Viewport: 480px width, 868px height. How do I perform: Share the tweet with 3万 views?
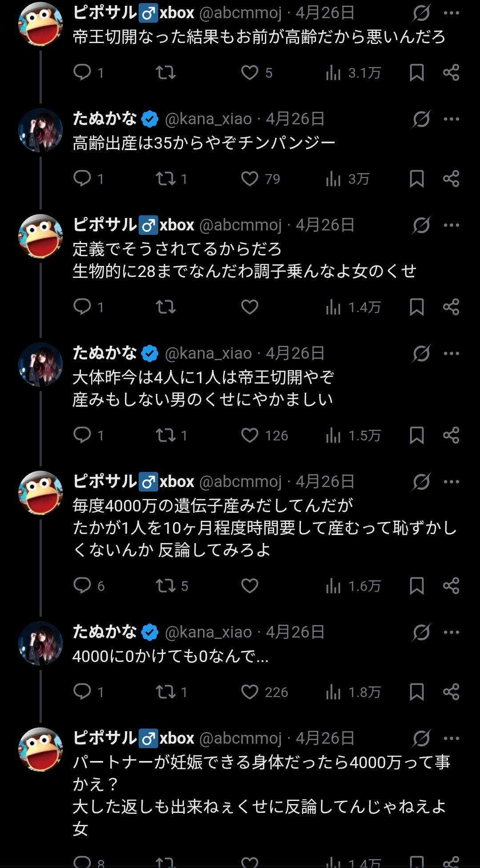click(x=451, y=178)
